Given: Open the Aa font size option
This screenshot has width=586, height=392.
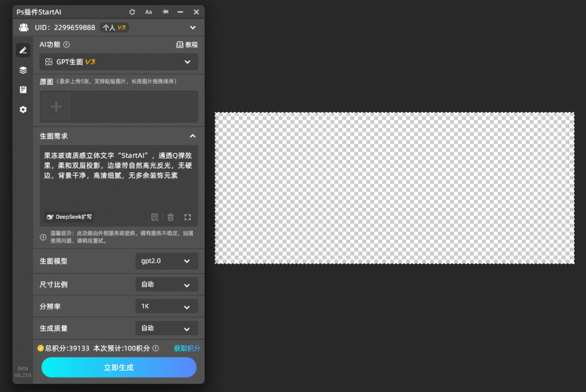Looking at the screenshot, I should pos(148,12).
